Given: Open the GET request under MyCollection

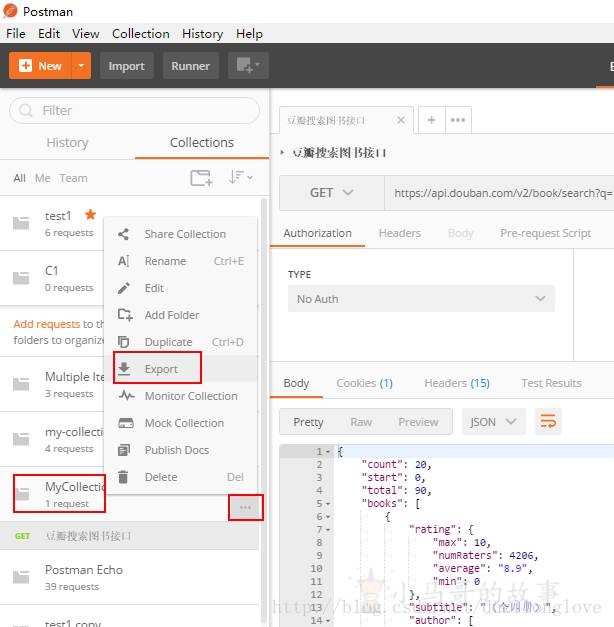Looking at the screenshot, I should tap(129, 536).
